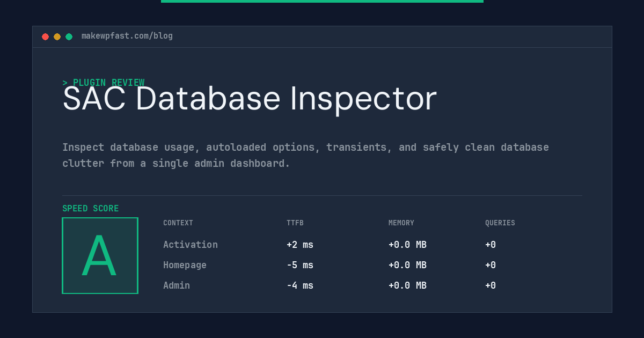
Task: Click the makewpfast.com/blog address text
Action: (127, 36)
